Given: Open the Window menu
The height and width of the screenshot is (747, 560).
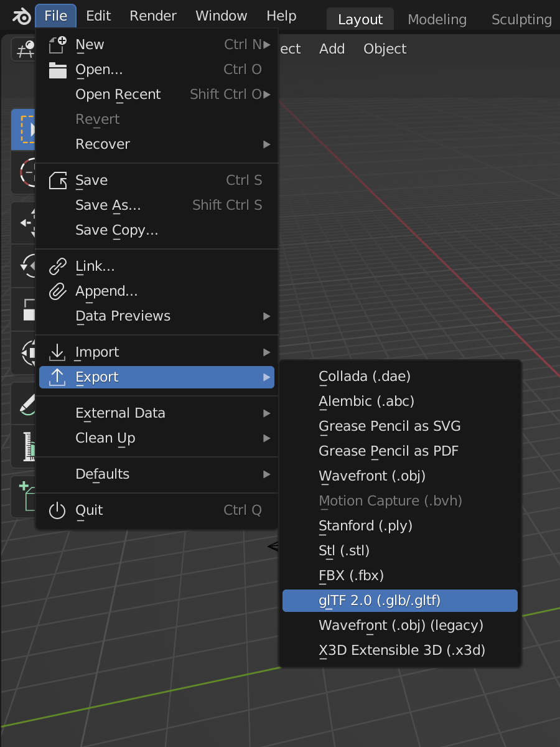Looking at the screenshot, I should (222, 16).
